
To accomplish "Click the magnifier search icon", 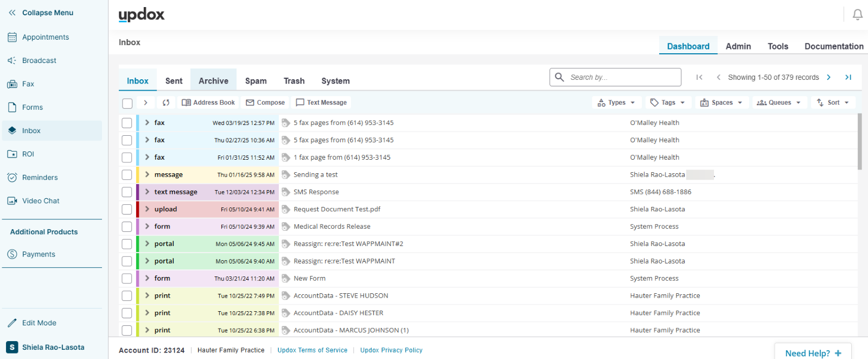I will click(x=559, y=77).
